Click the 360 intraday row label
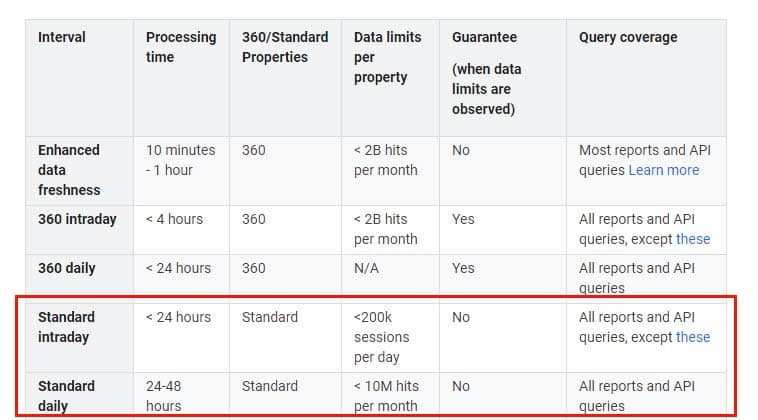Image resolution: width=758 pixels, height=420 pixels. pyautogui.click(x=77, y=219)
